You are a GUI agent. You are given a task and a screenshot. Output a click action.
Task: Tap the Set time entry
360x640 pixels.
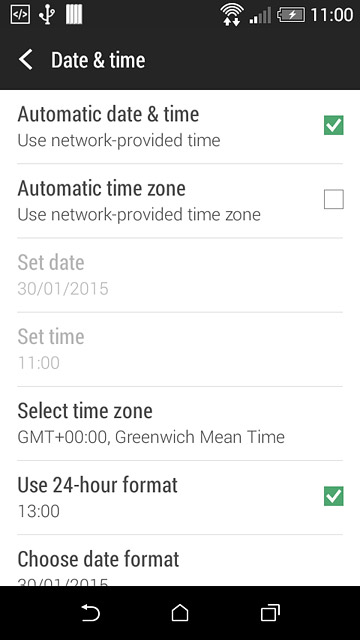point(180,349)
